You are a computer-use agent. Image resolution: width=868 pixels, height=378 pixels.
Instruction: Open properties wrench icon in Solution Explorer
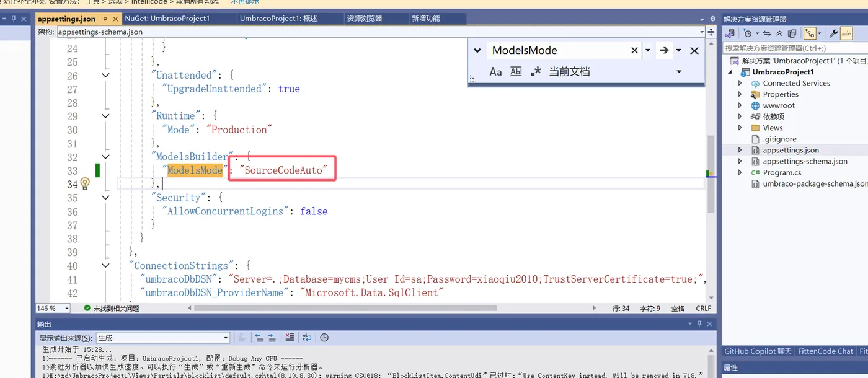coord(834,33)
